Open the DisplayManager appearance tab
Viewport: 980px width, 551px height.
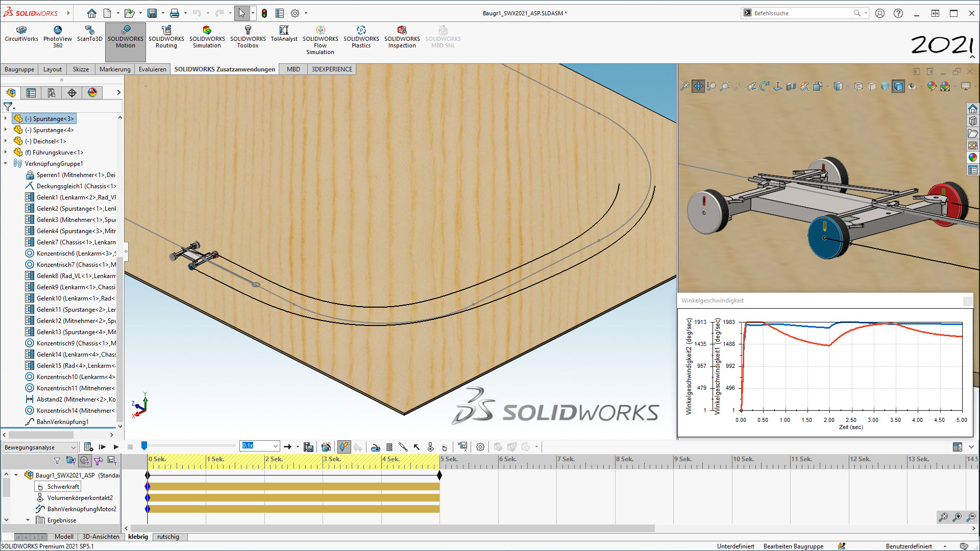(x=92, y=93)
